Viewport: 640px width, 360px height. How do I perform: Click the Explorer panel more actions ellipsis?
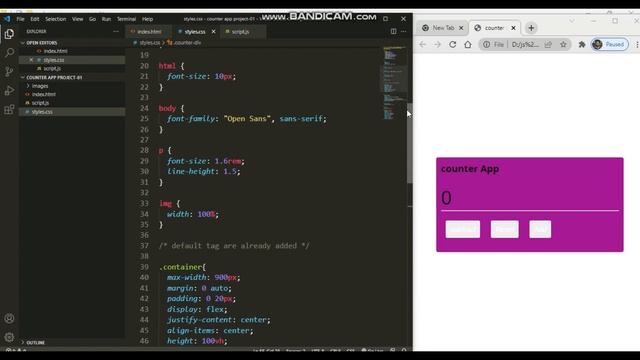point(116,31)
